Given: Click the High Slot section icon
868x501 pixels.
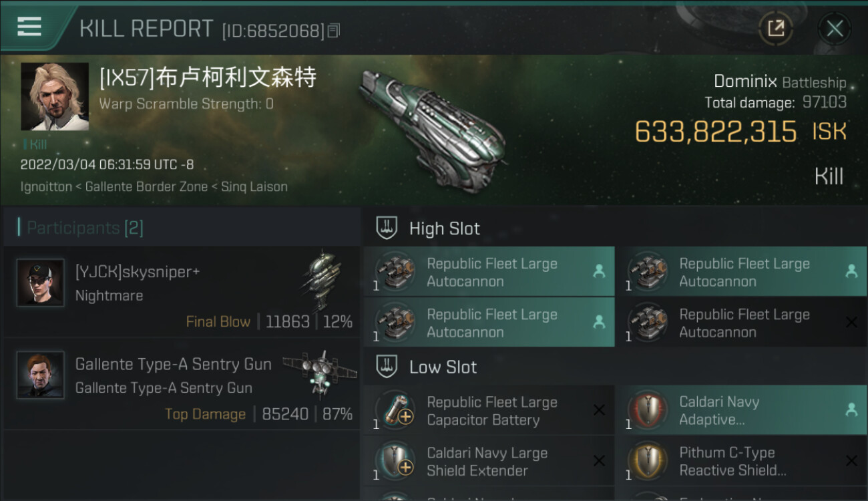Looking at the screenshot, I should (387, 228).
